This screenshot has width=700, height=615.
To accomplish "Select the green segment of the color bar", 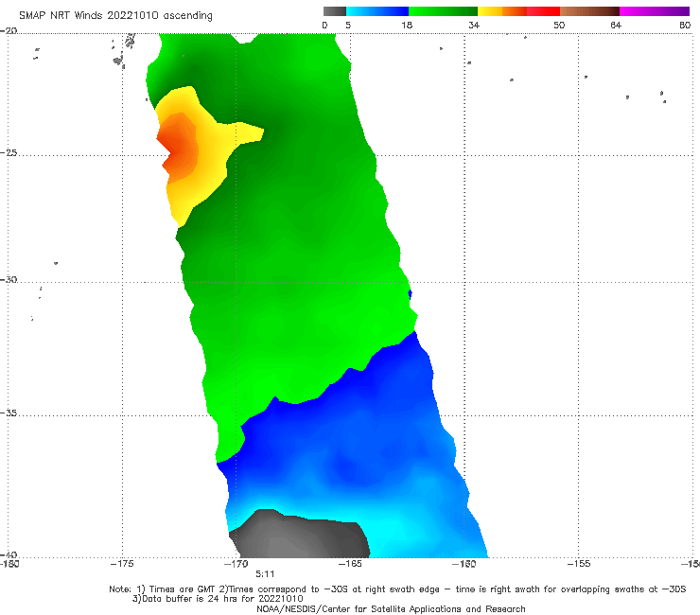I will tap(443, 11).
